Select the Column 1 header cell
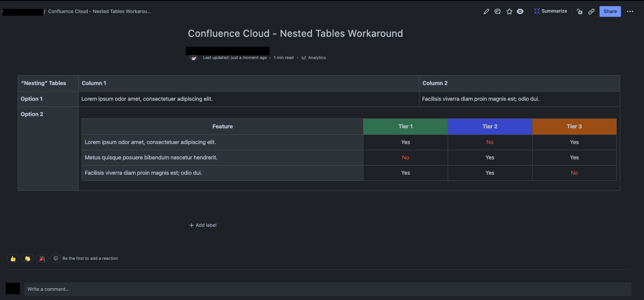 [249, 83]
